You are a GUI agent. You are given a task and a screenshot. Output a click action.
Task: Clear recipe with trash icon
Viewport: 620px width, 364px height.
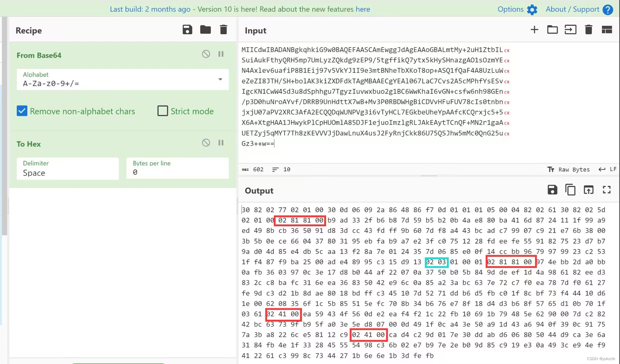(x=223, y=30)
